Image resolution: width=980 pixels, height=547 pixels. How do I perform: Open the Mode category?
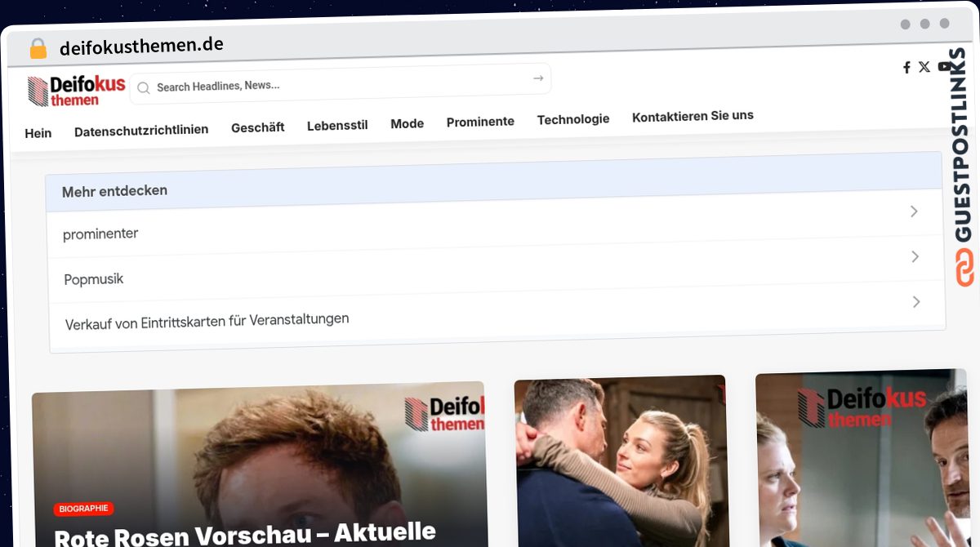(x=407, y=123)
